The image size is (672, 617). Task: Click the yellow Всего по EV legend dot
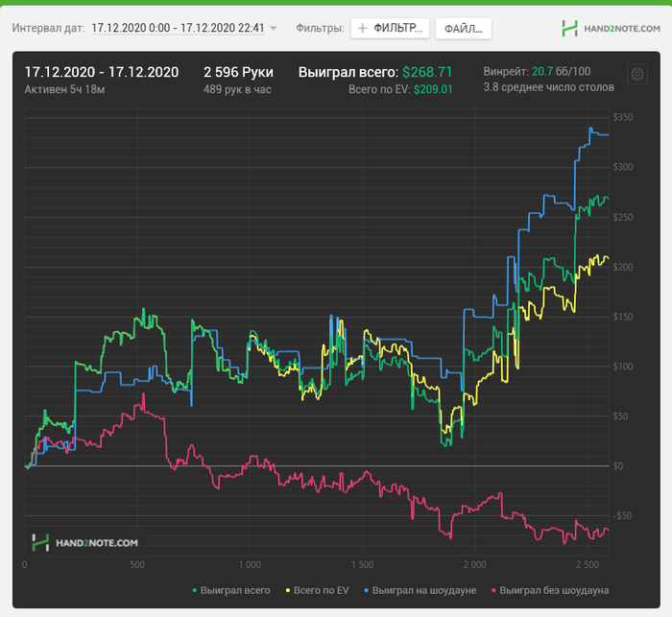pyautogui.click(x=288, y=590)
